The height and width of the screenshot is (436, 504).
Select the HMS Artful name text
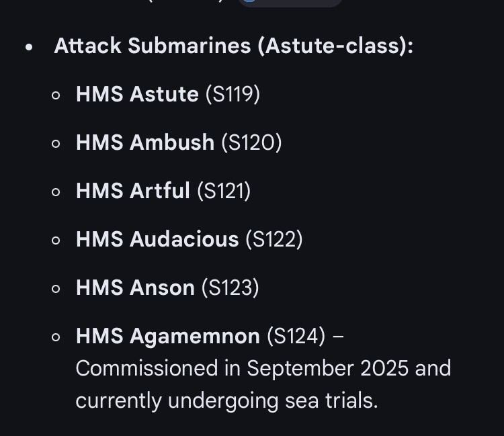pos(133,191)
